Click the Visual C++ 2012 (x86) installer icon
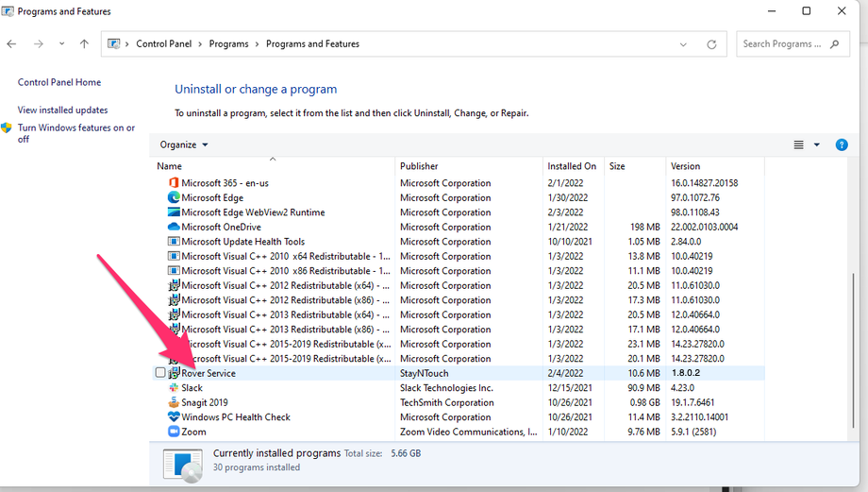The image size is (868, 492). coord(174,299)
